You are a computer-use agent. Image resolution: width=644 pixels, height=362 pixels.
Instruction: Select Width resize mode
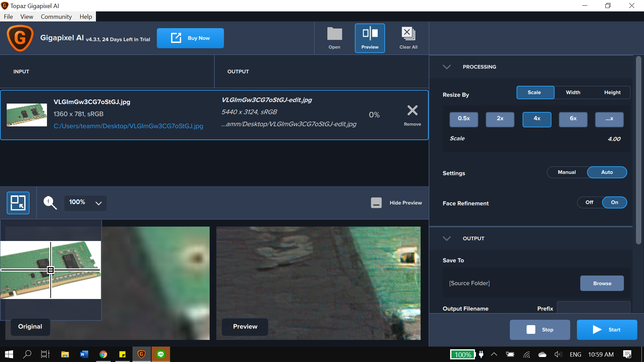pyautogui.click(x=573, y=93)
